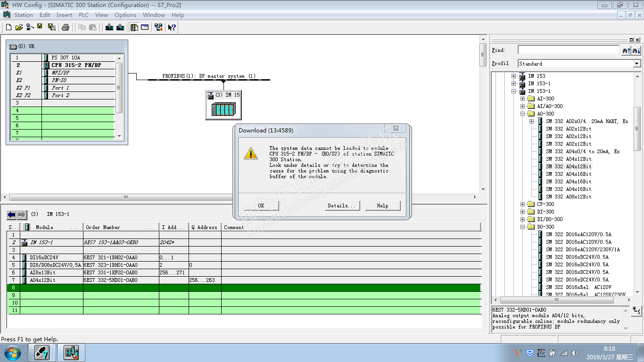Click the catalog tree vertical scrollbar thumb
The width and height of the screenshot is (644, 362).
coord(637,128)
